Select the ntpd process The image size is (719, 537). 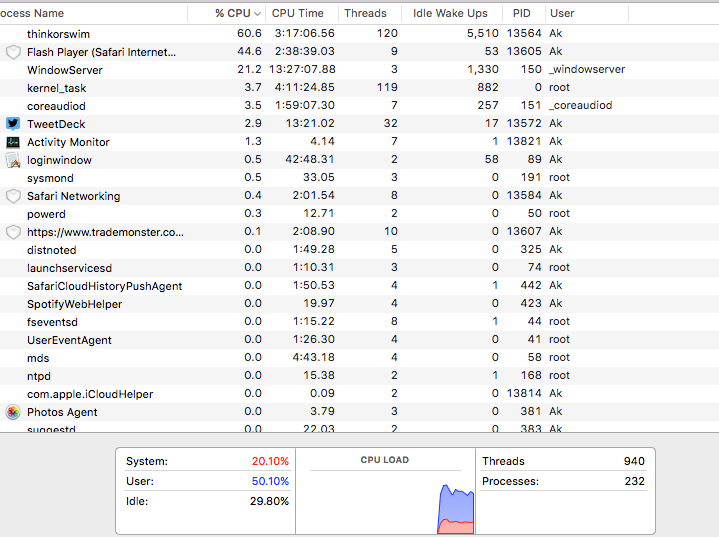pos(39,376)
